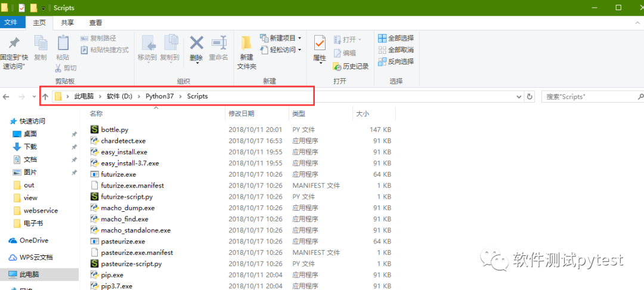Click the Rename icon
Viewport: 644px width, 290px height.
click(218, 43)
